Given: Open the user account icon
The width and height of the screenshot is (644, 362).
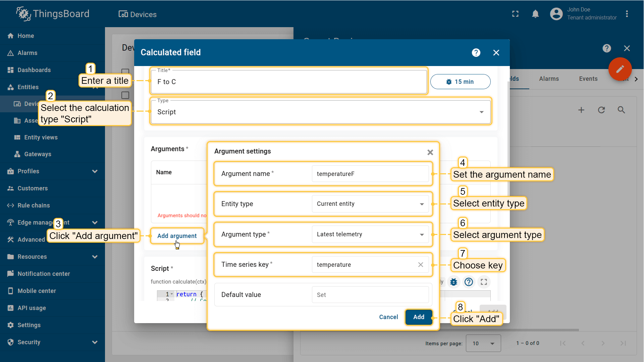Looking at the screenshot, I should click(556, 14).
